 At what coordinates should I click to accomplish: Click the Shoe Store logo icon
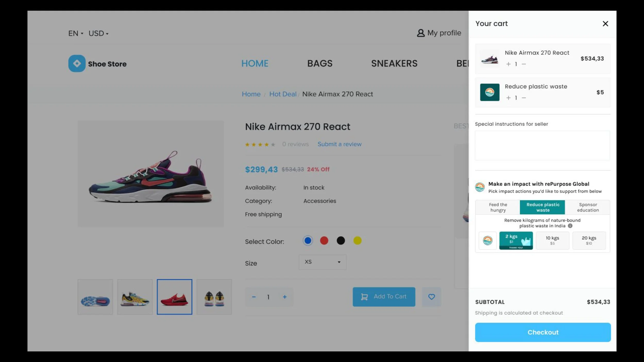click(77, 63)
